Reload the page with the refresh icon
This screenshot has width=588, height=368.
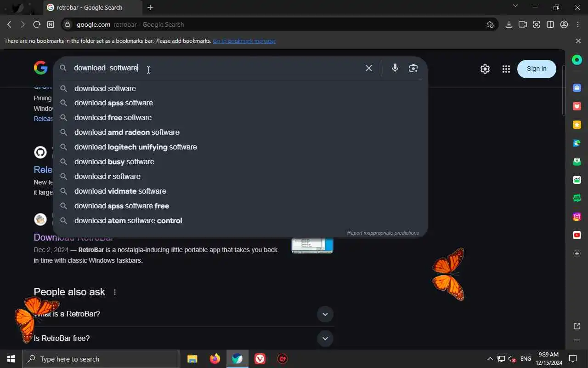pyautogui.click(x=37, y=24)
